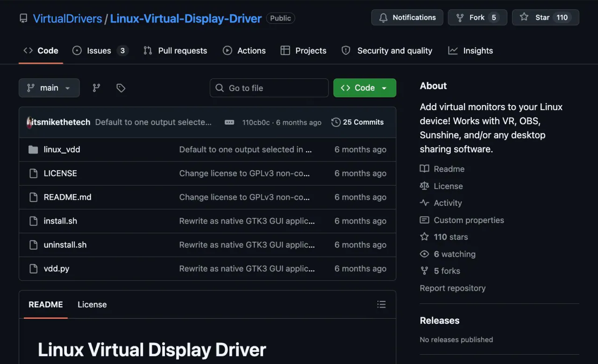Image resolution: width=598 pixels, height=364 pixels.
Task: Click Report repository link
Action: 453,288
